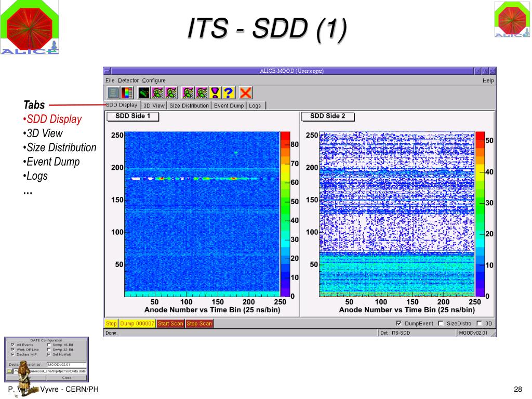Open window menu button left of ALICE-MOOD title

107,71
